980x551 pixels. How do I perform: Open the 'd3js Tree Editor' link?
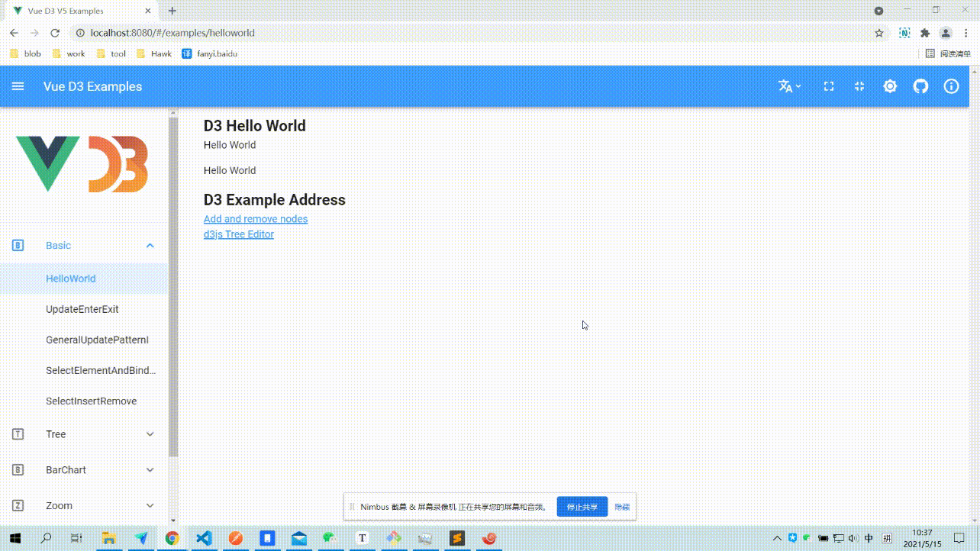(x=238, y=234)
